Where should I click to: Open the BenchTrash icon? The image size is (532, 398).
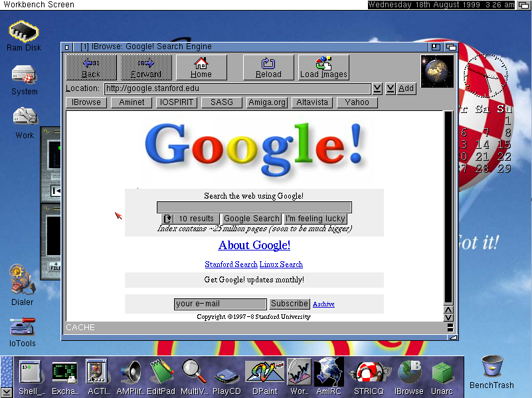(x=491, y=372)
